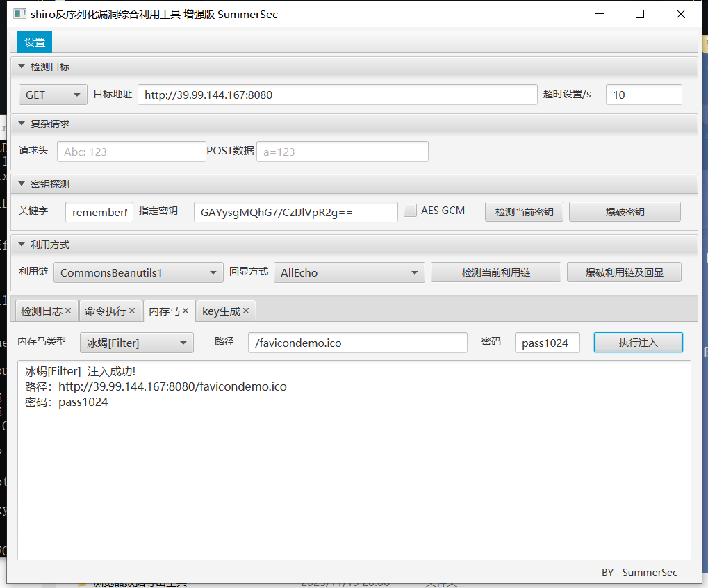Screen dimensions: 708x588
Task: Open the GET request method dropdown
Action: [53, 95]
